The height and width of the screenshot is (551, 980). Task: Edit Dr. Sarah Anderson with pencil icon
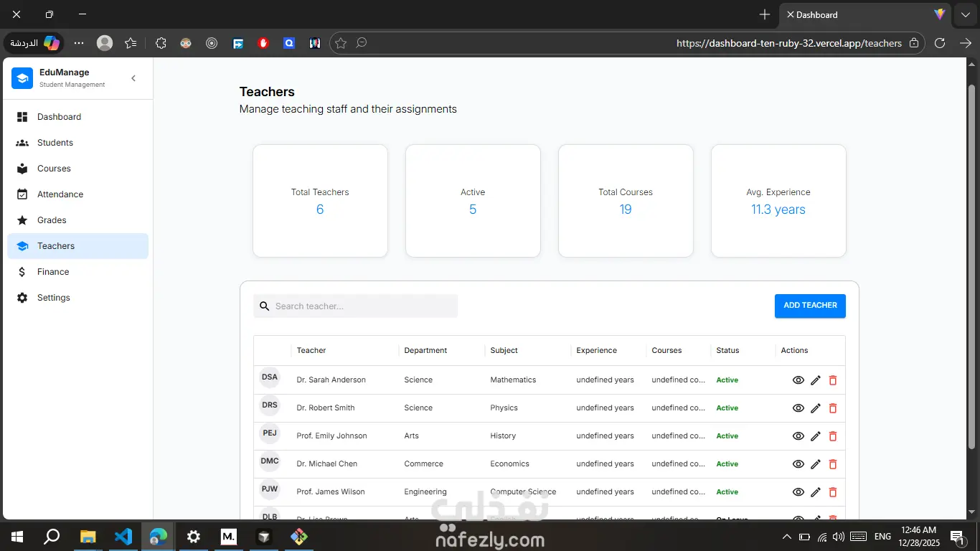pyautogui.click(x=816, y=380)
